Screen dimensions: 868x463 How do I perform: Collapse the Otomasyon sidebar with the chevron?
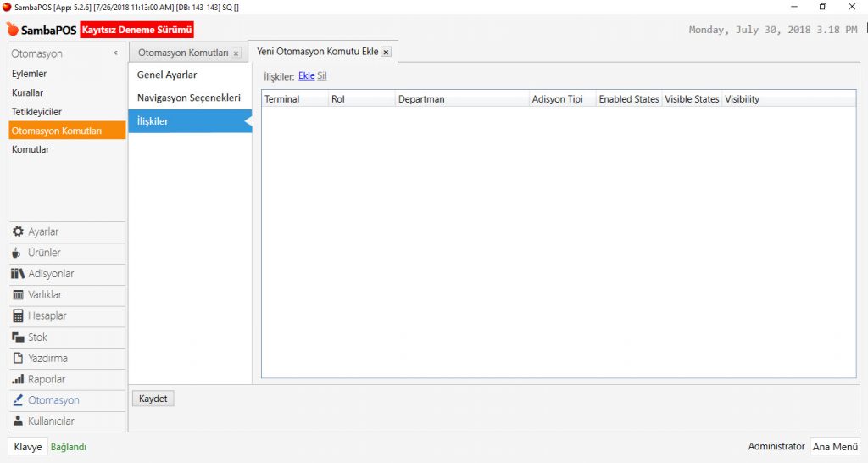pos(115,53)
